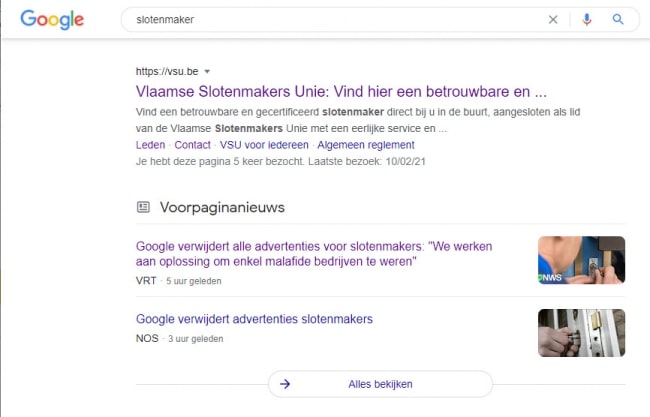The image size is (650, 417).
Task: Open NOS article on advertenties slotenmakers
Action: [254, 319]
